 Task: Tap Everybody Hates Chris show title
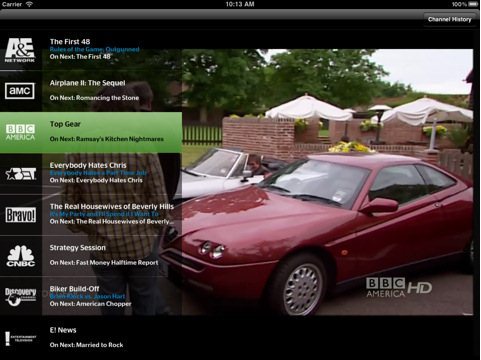pyautogui.click(x=88, y=165)
